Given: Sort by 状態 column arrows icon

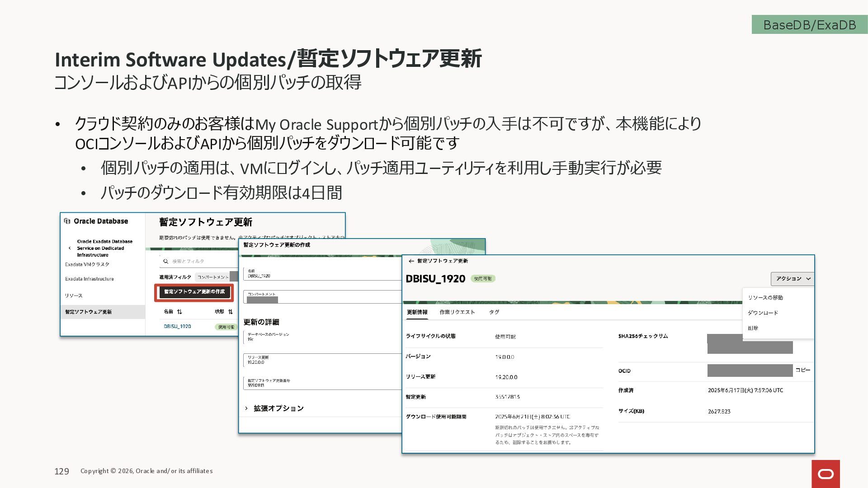Looking at the screenshot, I should click(x=231, y=312).
